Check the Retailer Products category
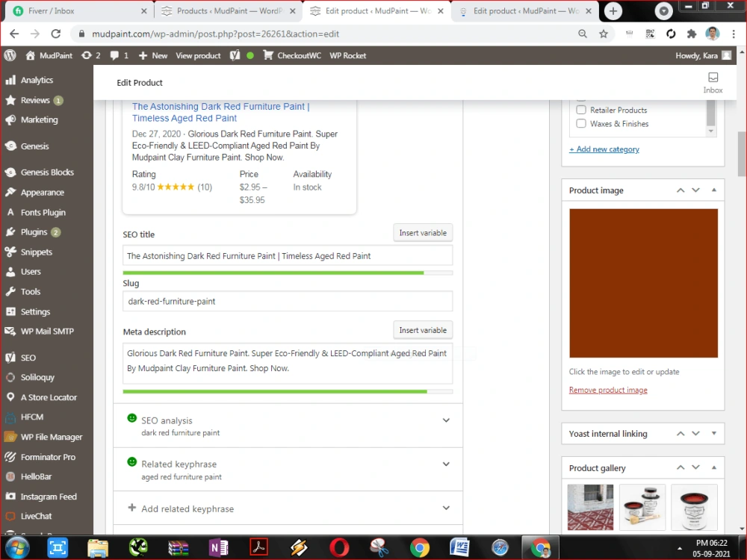Viewport: 747px width, 560px height. (x=581, y=110)
